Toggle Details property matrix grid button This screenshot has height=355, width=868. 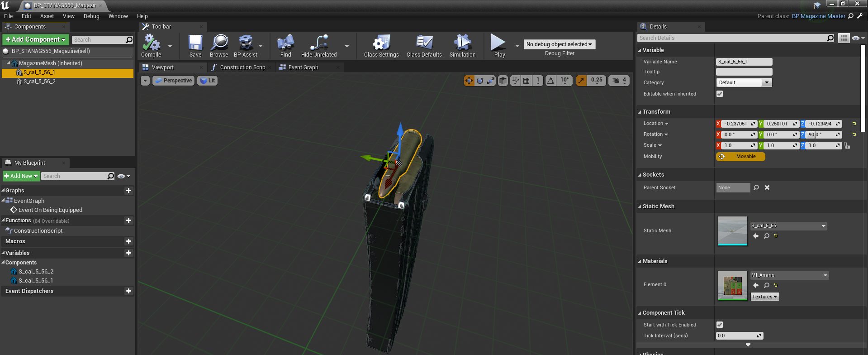[x=844, y=38]
